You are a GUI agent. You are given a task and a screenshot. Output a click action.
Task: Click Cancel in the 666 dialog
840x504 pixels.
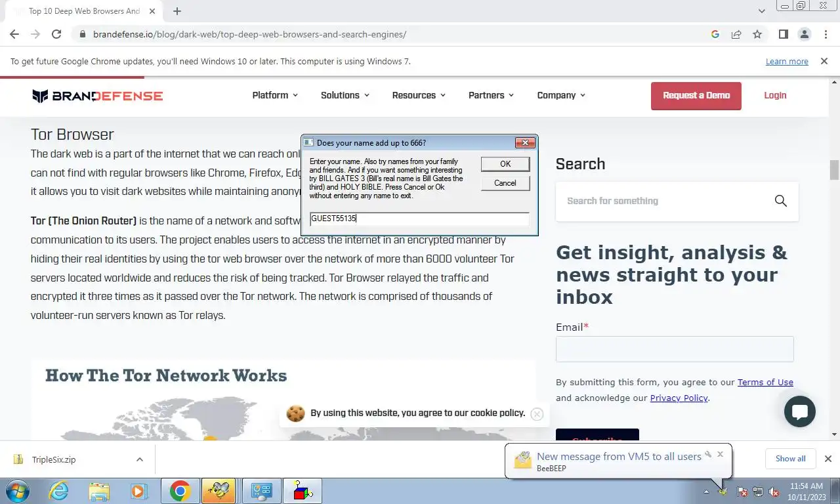coord(505,183)
